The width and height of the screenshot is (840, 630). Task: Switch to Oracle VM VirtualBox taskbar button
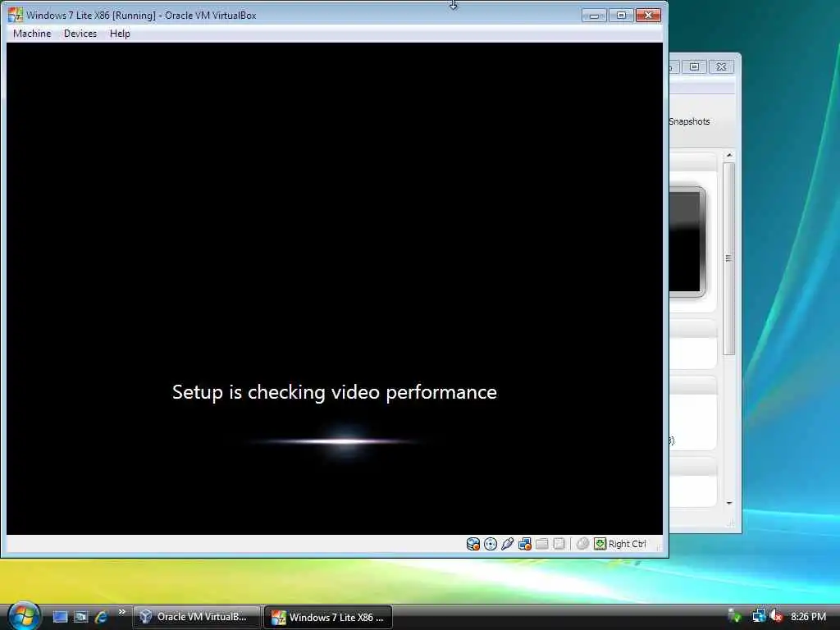(x=197, y=617)
